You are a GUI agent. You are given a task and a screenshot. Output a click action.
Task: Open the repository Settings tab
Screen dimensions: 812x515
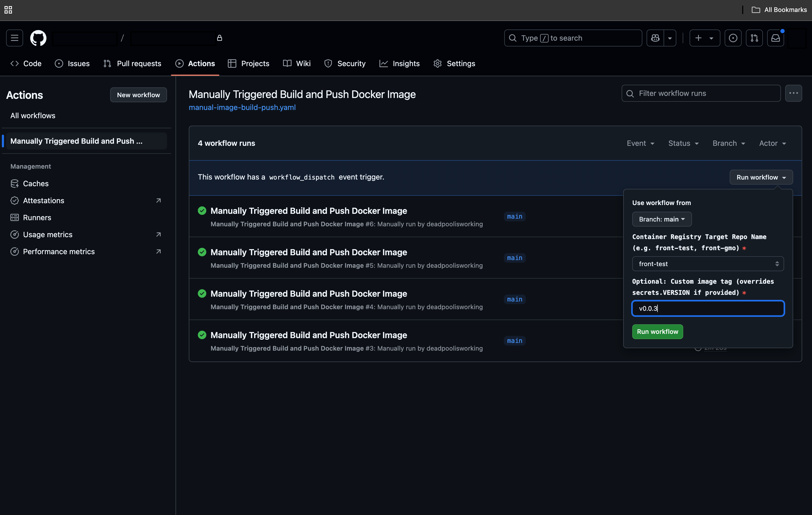(454, 63)
